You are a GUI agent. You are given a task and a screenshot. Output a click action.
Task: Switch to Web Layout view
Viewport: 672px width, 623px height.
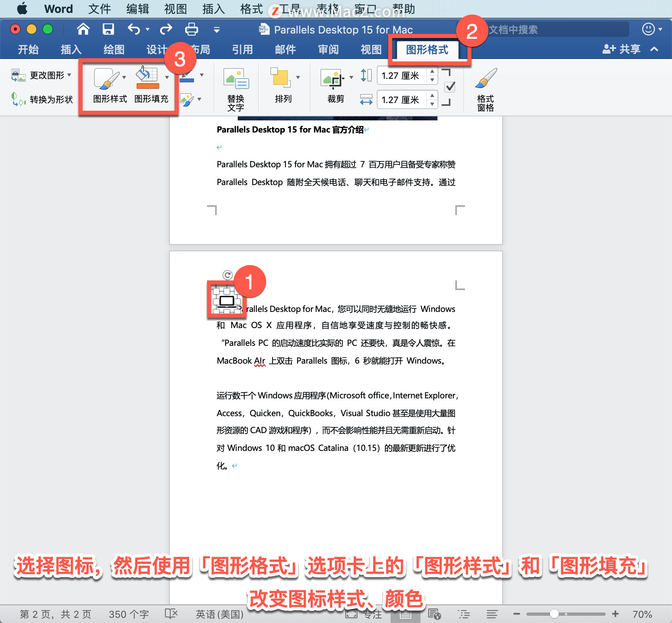[435, 614]
